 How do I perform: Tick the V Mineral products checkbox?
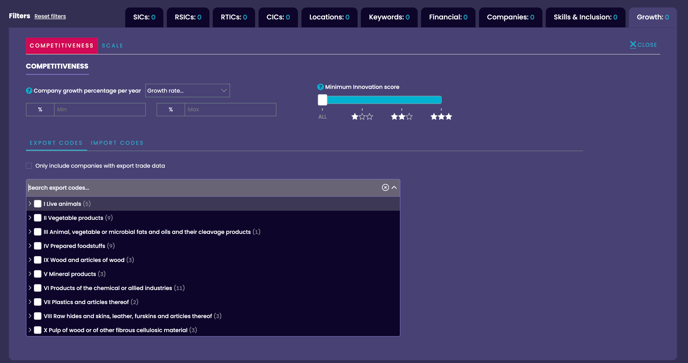click(x=38, y=274)
